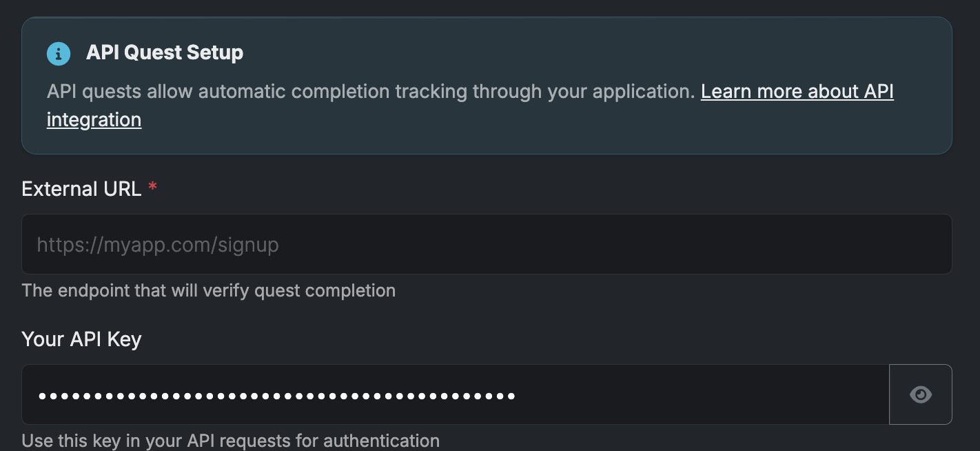The image size is (980, 451).
Task: Click the authentication helper text under API key
Action: tap(230, 441)
